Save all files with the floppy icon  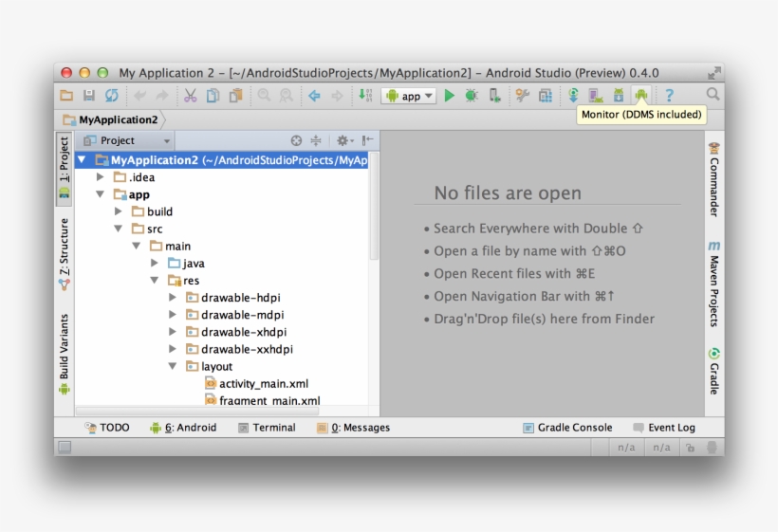(89, 95)
